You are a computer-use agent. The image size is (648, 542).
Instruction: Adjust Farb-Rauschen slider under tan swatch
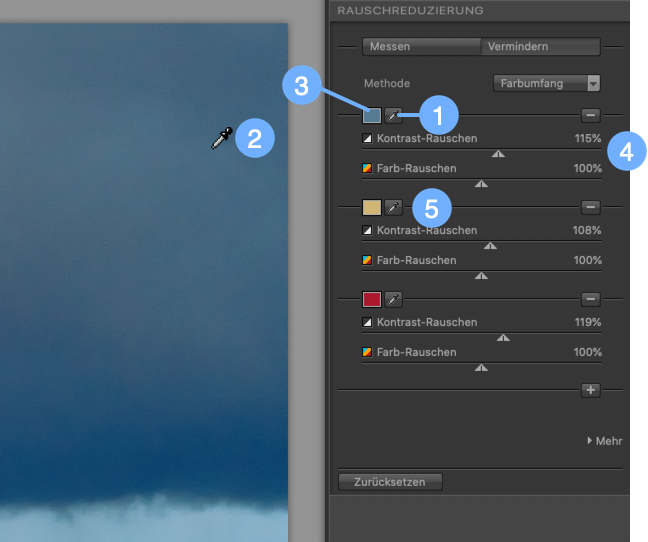481,276
